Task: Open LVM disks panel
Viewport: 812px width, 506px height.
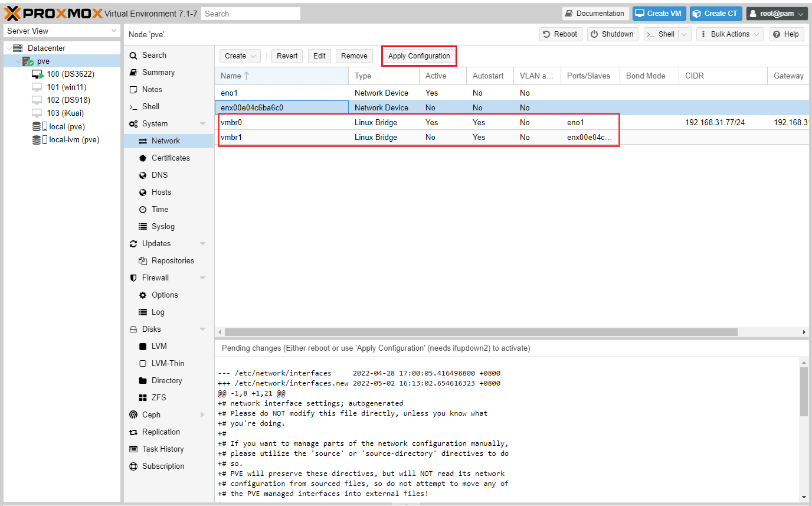Action: [x=168, y=346]
